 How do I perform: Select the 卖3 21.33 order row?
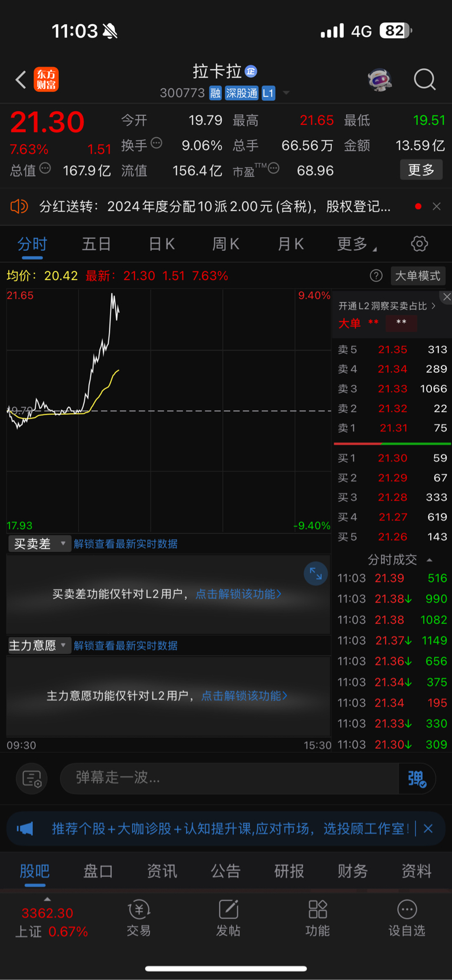point(392,389)
